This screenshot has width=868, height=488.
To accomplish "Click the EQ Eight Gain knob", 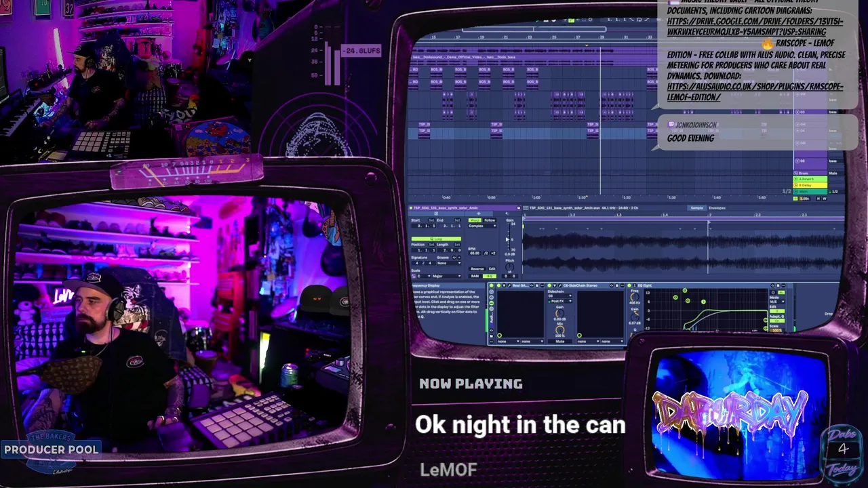I will coord(635,317).
